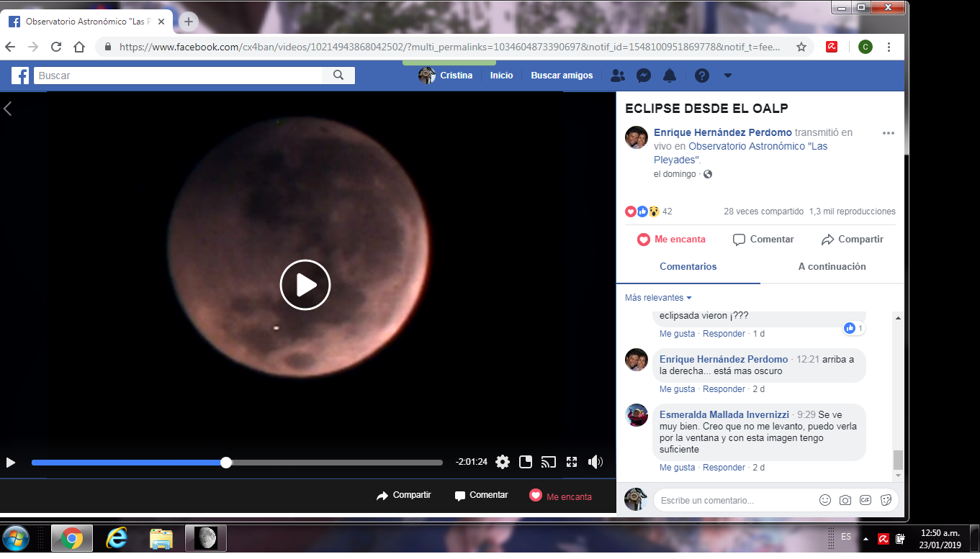
Task: Click the video progress bar handle
Action: [x=226, y=463]
